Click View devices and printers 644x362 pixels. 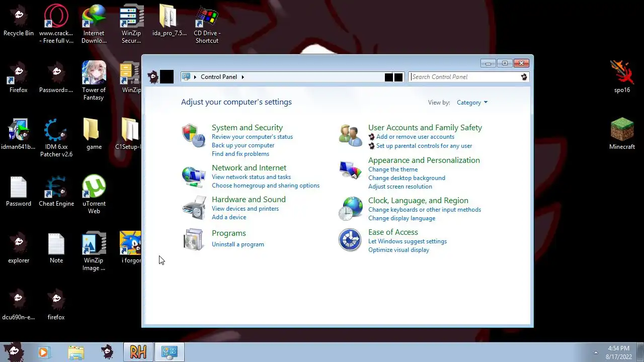[x=245, y=209]
